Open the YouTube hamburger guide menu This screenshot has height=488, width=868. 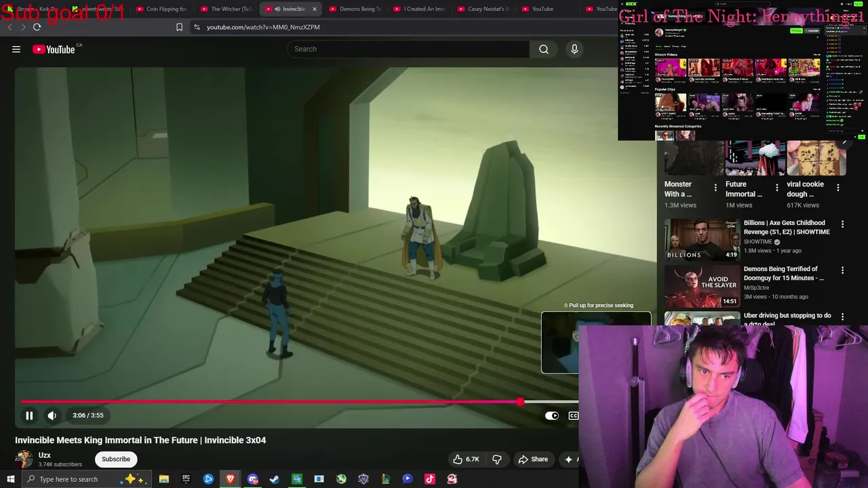point(16,49)
